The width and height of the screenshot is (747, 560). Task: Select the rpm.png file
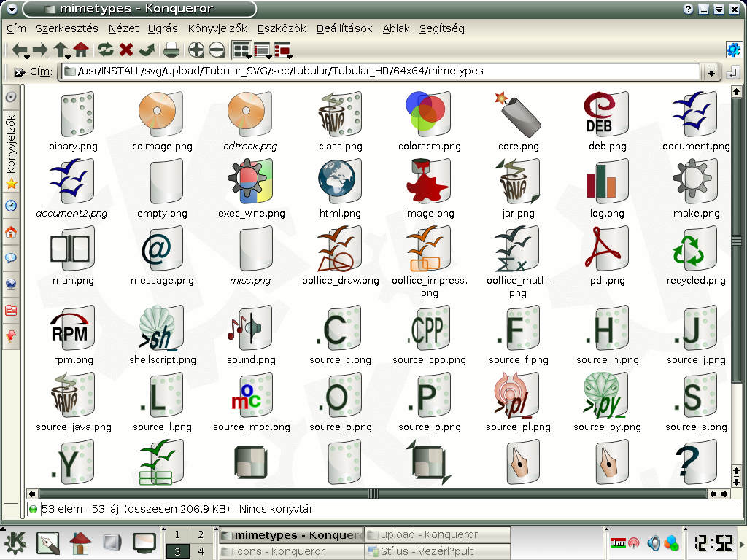(73, 335)
